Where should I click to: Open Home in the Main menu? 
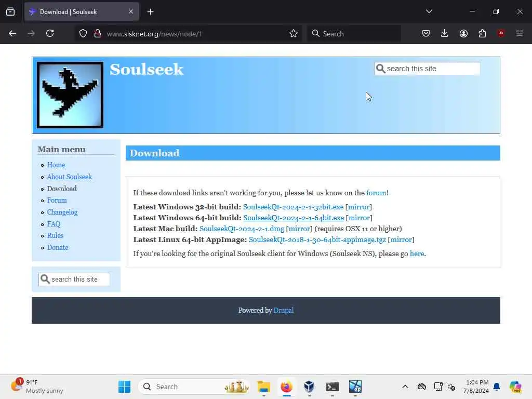[56, 165]
